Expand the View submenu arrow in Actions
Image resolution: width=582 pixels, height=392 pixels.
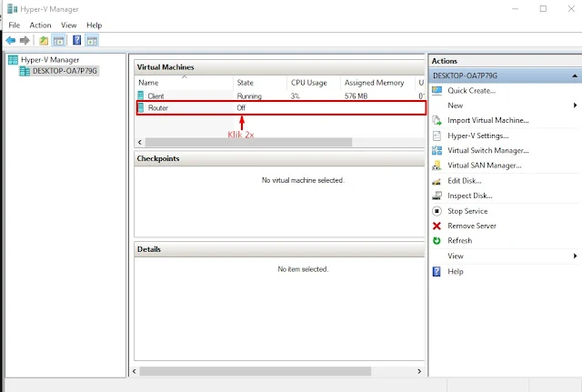point(575,256)
